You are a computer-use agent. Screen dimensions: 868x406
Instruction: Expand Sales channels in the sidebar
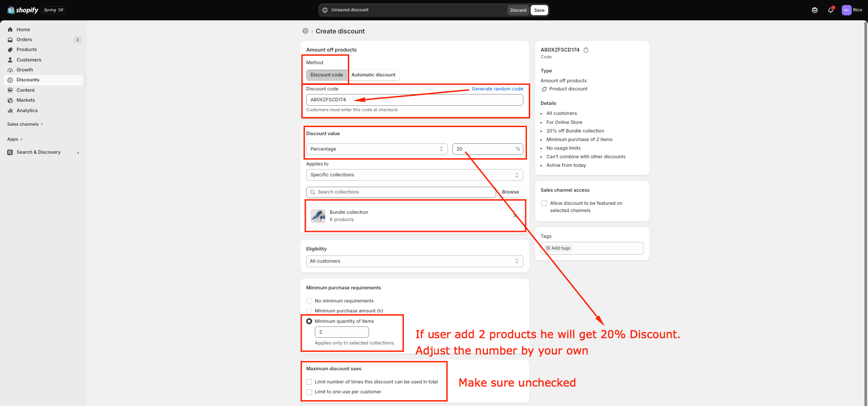pos(25,124)
